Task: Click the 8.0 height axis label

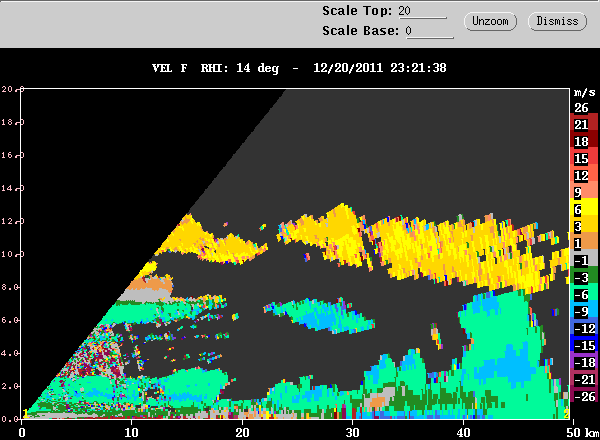Action: point(9,287)
